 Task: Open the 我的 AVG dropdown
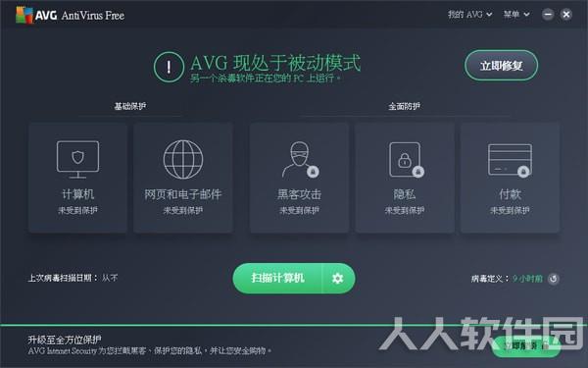[469, 15]
